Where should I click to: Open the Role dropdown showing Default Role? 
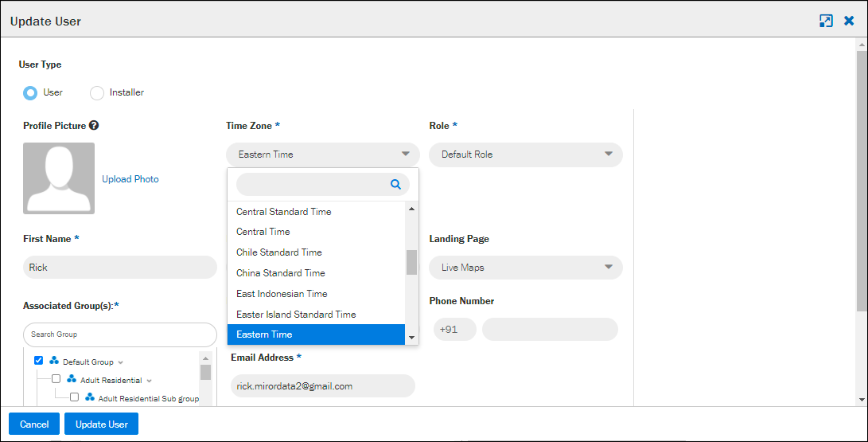[526, 155]
